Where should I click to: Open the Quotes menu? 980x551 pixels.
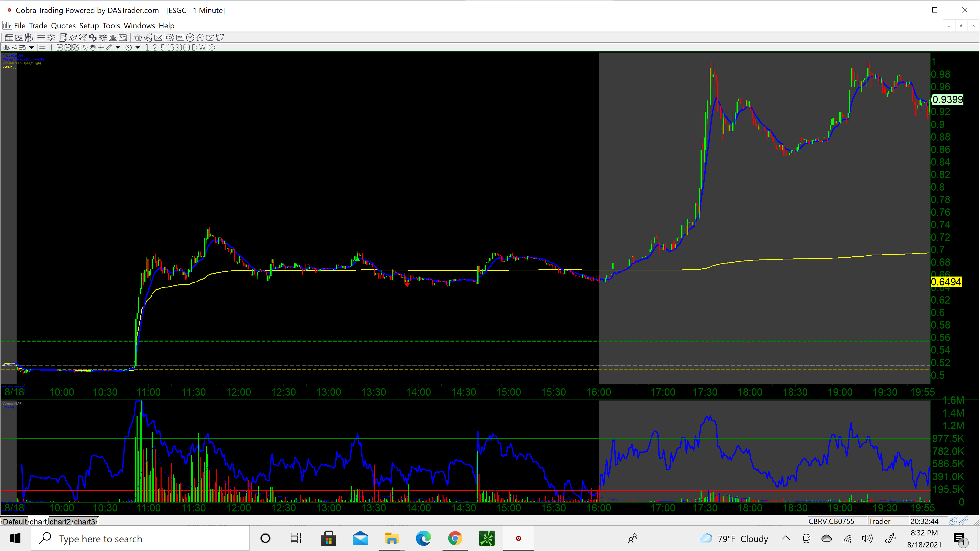63,26
